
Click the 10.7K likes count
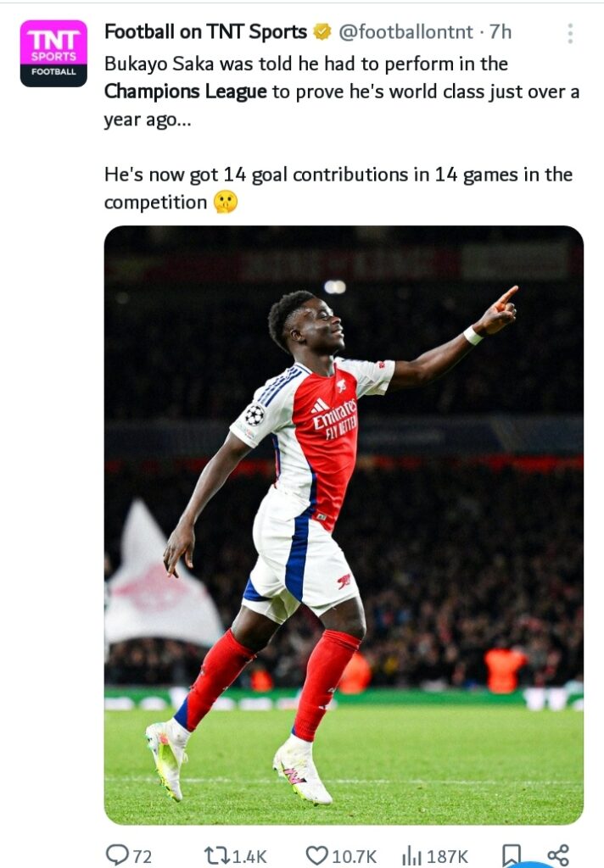click(354, 856)
